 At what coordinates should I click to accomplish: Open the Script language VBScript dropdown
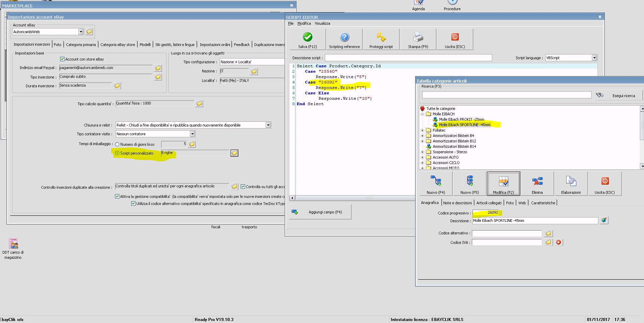click(x=594, y=58)
